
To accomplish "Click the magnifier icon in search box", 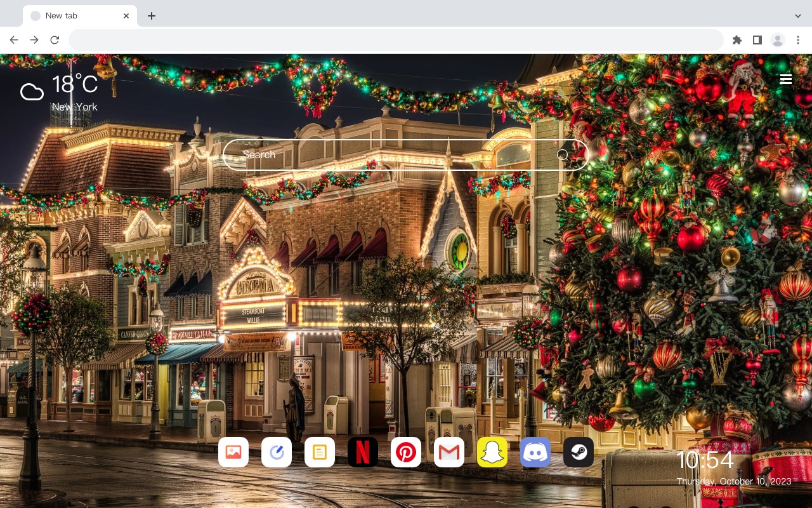I will point(563,155).
